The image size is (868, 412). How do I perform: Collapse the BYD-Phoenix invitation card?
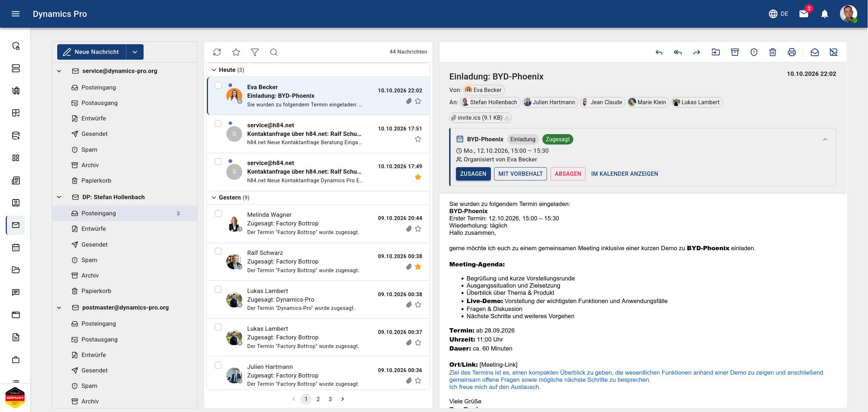coord(825,139)
